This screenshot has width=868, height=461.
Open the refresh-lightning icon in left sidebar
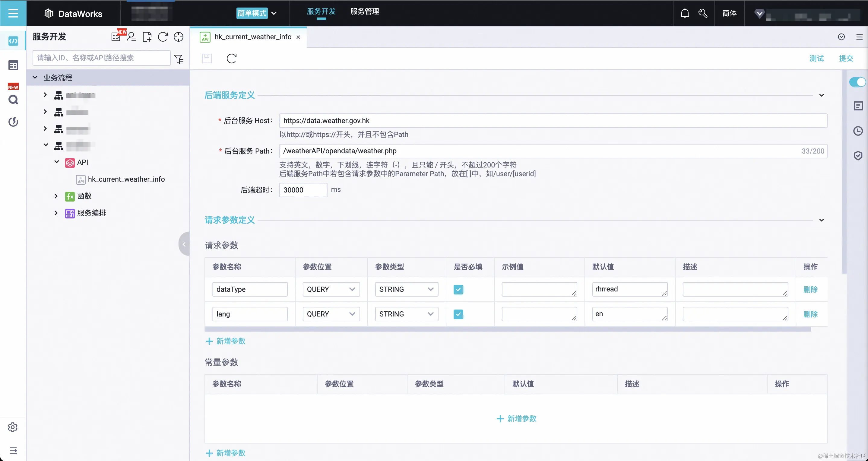tap(13, 122)
